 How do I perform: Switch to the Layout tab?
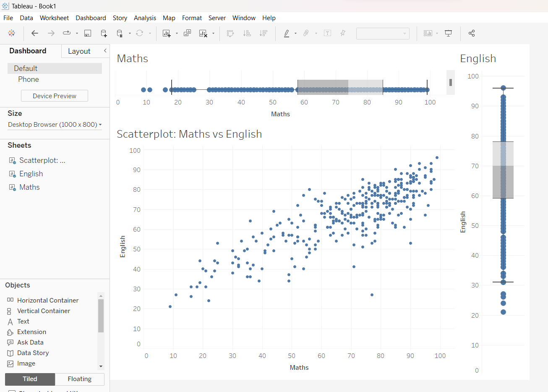point(79,51)
